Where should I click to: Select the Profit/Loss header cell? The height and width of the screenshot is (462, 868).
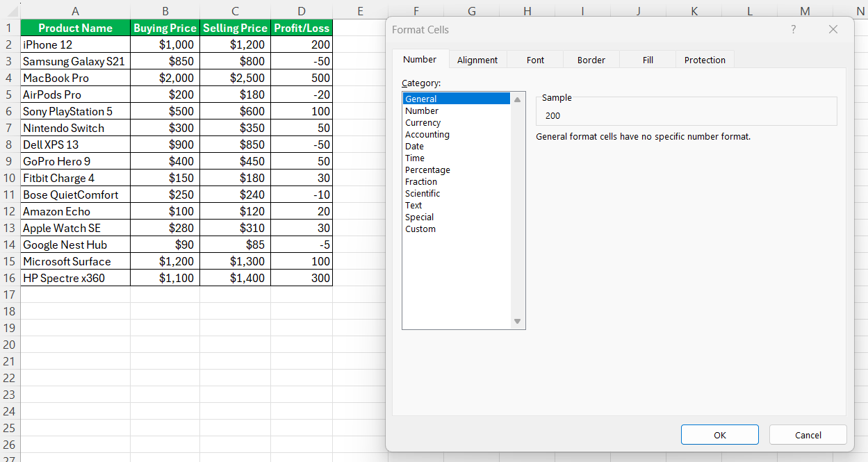coord(302,28)
